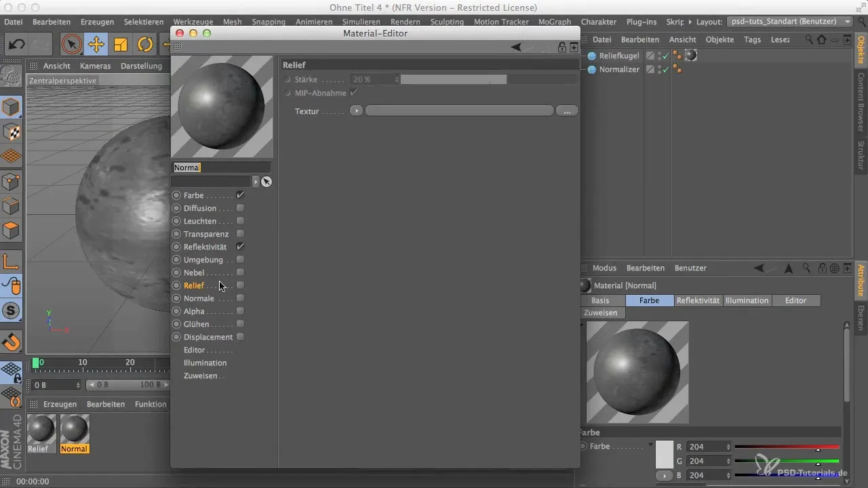The image size is (868, 488).
Task: Enable the Leuchten channel checkbox
Action: [240, 221]
